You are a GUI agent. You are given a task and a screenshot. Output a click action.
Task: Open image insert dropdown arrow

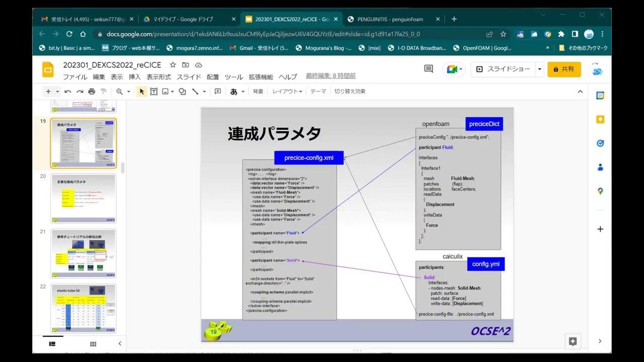[173, 92]
